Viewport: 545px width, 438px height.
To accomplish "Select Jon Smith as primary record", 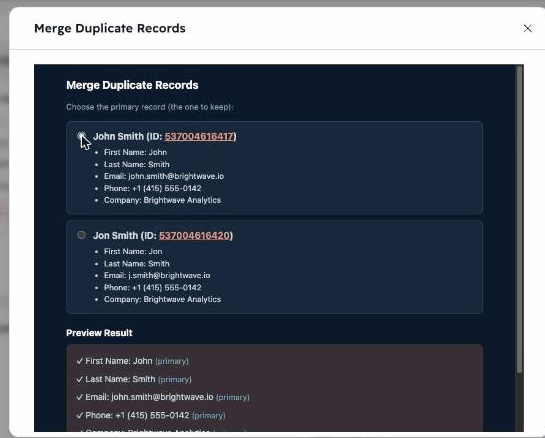I will [81, 235].
